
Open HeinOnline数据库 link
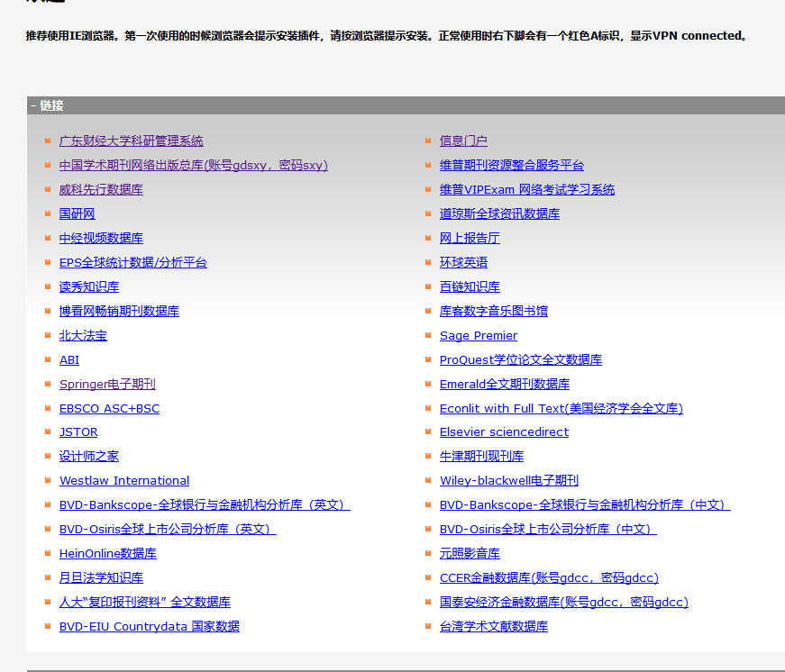point(108,553)
